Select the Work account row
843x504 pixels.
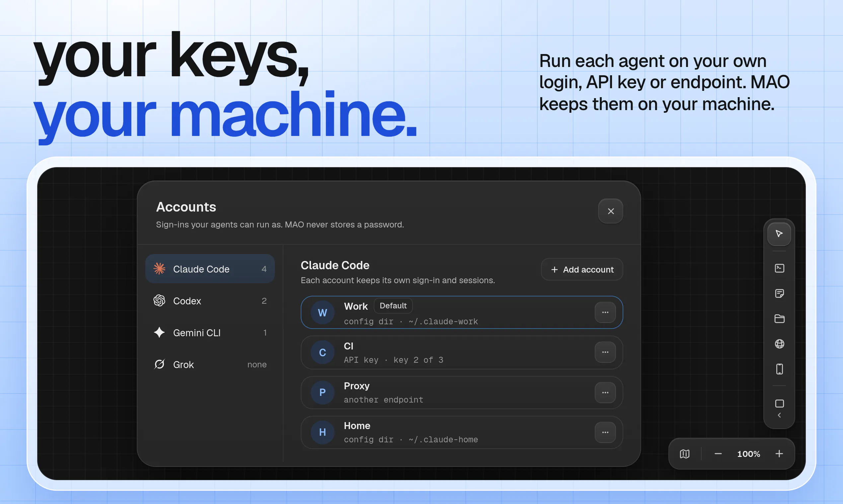(462, 312)
